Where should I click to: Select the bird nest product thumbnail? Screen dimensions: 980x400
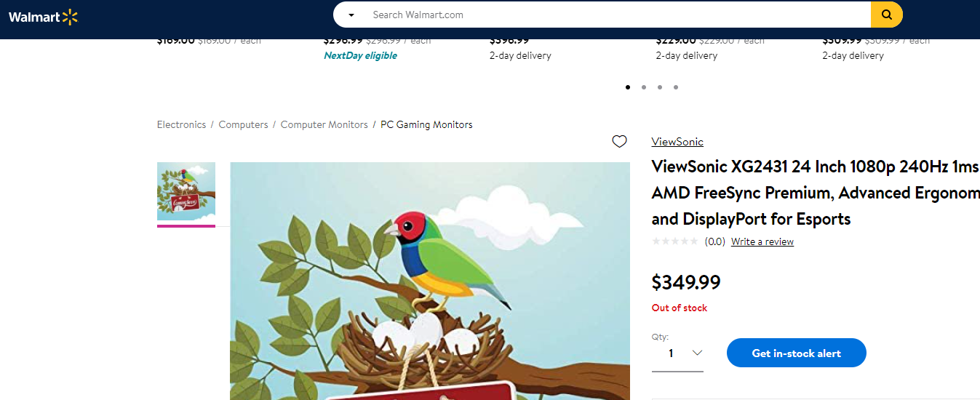point(186,191)
